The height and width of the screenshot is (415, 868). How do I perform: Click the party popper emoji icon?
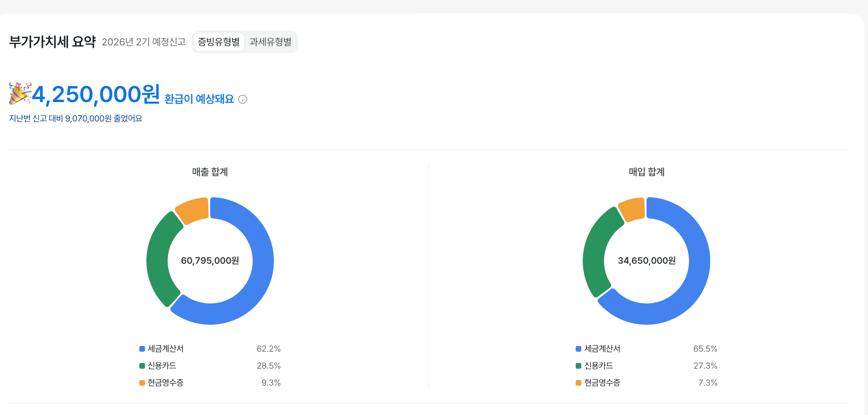(20, 94)
